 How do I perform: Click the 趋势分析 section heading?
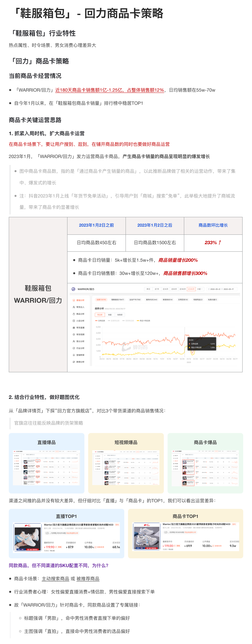(99, 309)
